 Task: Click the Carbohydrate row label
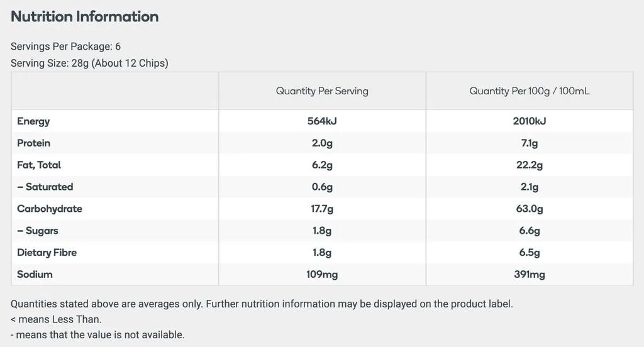click(50, 209)
